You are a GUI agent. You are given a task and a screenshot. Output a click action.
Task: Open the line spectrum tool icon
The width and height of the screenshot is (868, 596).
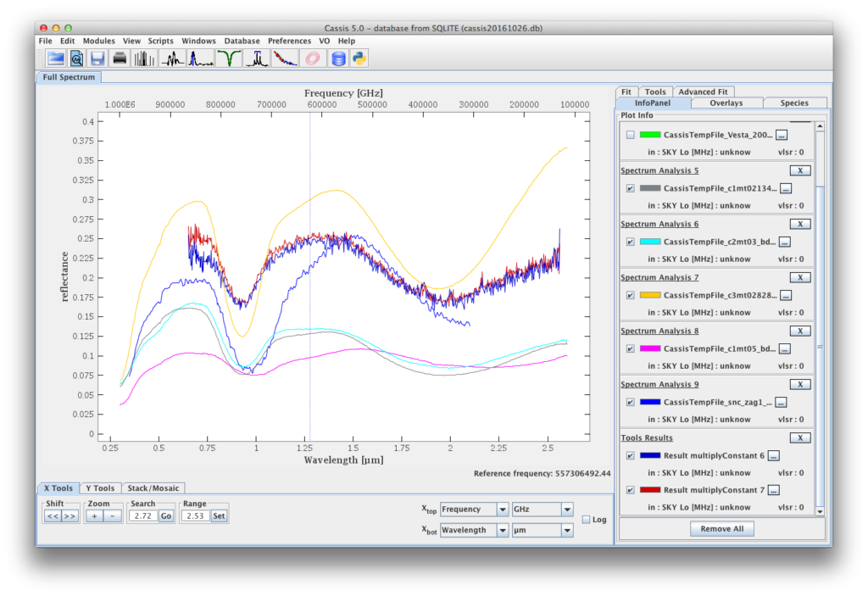tap(172, 58)
